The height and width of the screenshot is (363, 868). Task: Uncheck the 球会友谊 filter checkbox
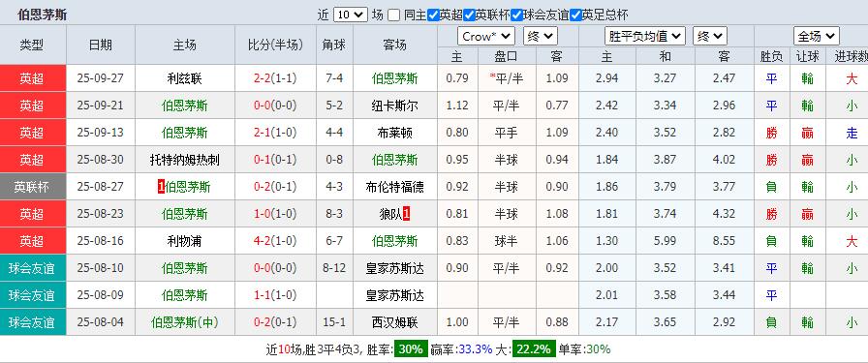tap(517, 15)
